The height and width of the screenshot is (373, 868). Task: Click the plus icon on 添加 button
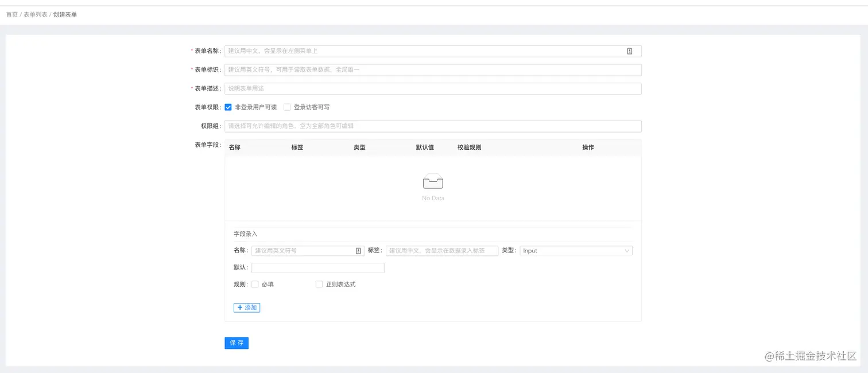(240, 308)
